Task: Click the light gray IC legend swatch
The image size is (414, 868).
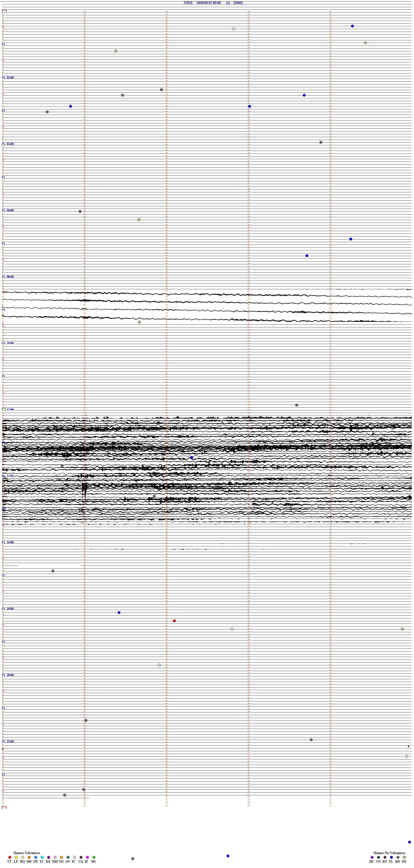Action: point(75,857)
